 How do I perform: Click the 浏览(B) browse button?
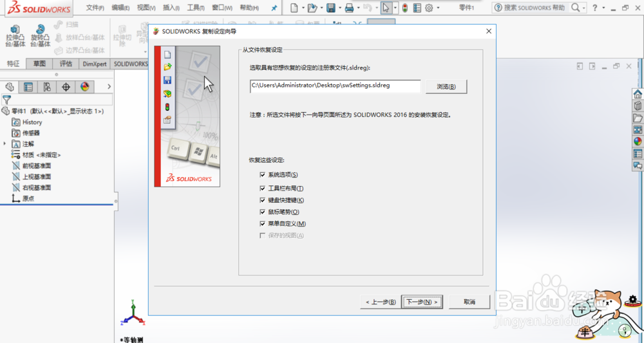pos(446,87)
